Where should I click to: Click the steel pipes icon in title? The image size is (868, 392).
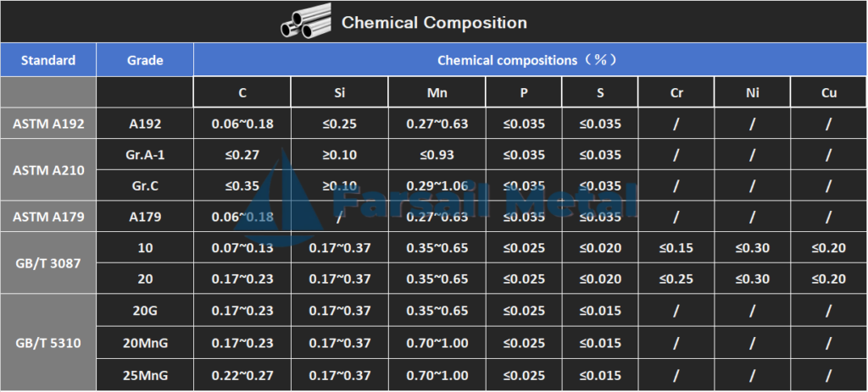tap(306, 21)
